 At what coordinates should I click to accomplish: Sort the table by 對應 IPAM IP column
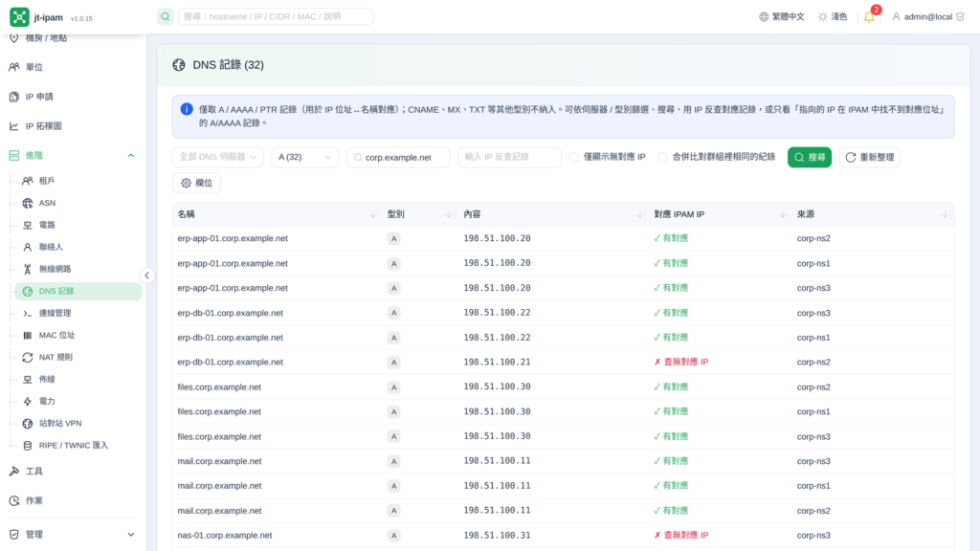point(720,214)
